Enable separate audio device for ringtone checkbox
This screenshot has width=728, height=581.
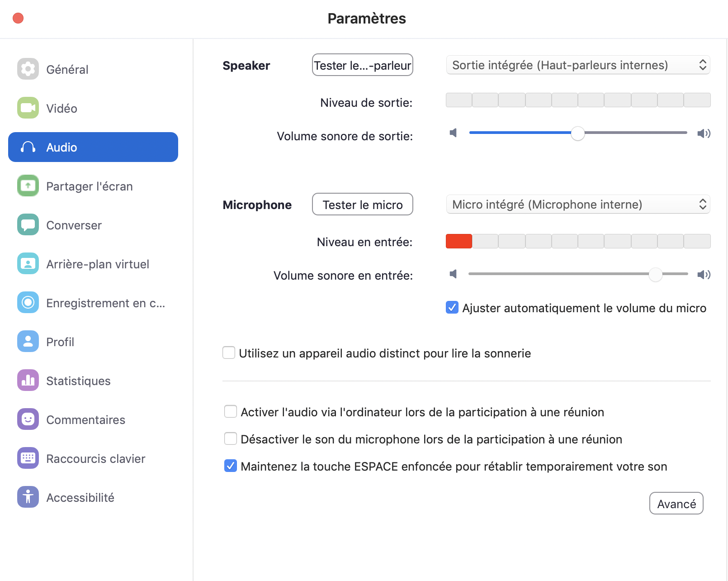coord(229,353)
